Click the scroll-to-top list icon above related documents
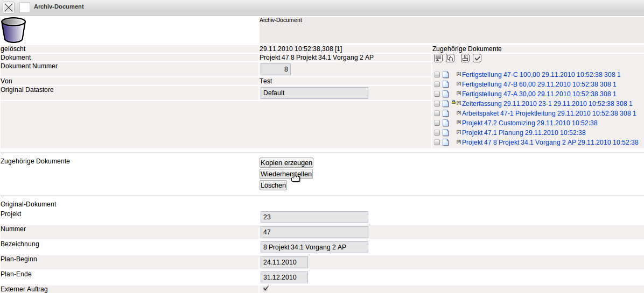 [438, 58]
